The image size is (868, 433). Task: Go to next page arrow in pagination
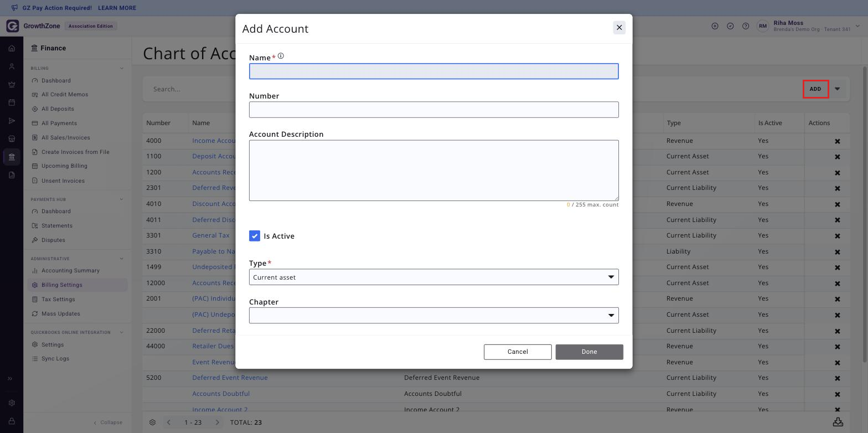[x=218, y=422]
